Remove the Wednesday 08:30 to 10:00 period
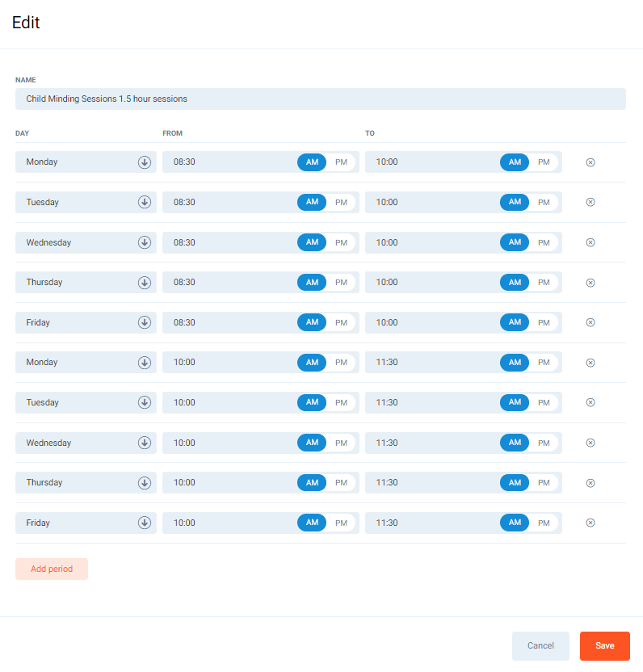643x672 pixels. click(x=590, y=242)
